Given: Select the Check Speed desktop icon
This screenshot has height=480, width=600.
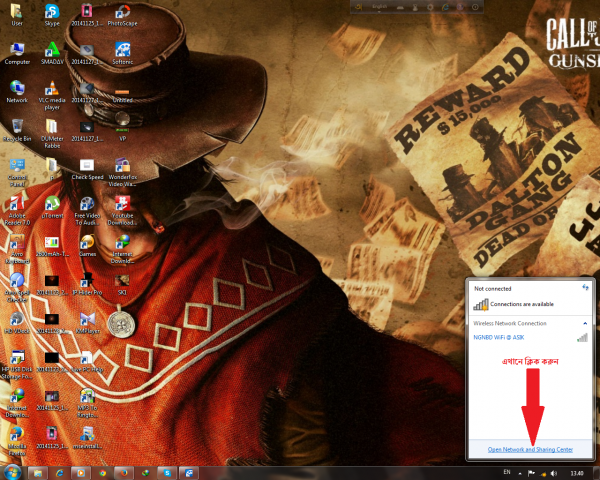Looking at the screenshot, I should (x=87, y=169).
